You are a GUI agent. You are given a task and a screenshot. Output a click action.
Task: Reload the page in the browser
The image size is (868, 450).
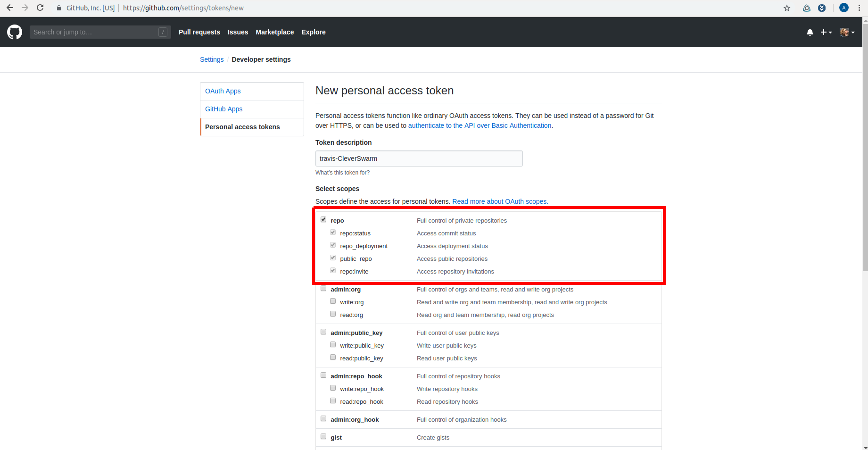(x=40, y=8)
